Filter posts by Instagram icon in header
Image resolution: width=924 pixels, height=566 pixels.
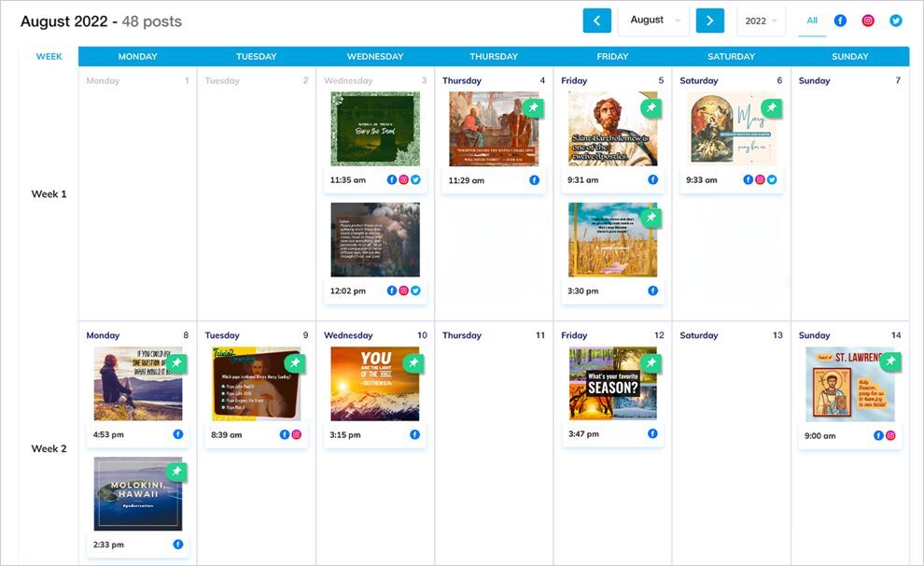click(868, 21)
